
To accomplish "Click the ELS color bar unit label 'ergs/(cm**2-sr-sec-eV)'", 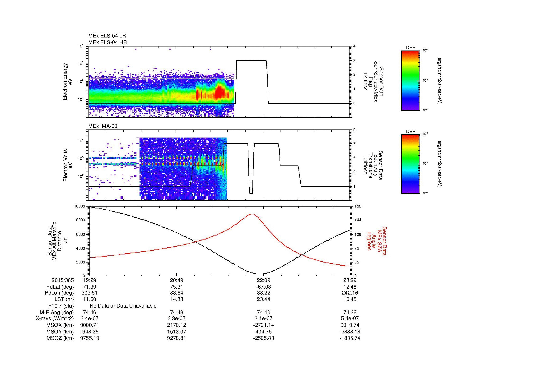I will 439,81.
